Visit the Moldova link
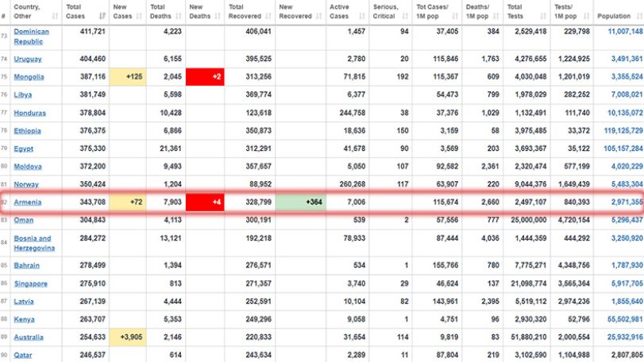The height and width of the screenshot is (362, 644). [x=28, y=167]
